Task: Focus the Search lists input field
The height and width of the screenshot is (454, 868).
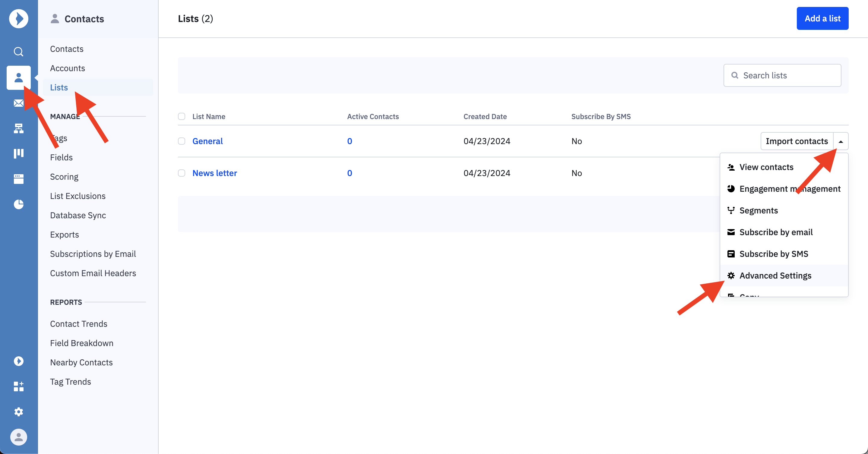Action: [x=782, y=75]
